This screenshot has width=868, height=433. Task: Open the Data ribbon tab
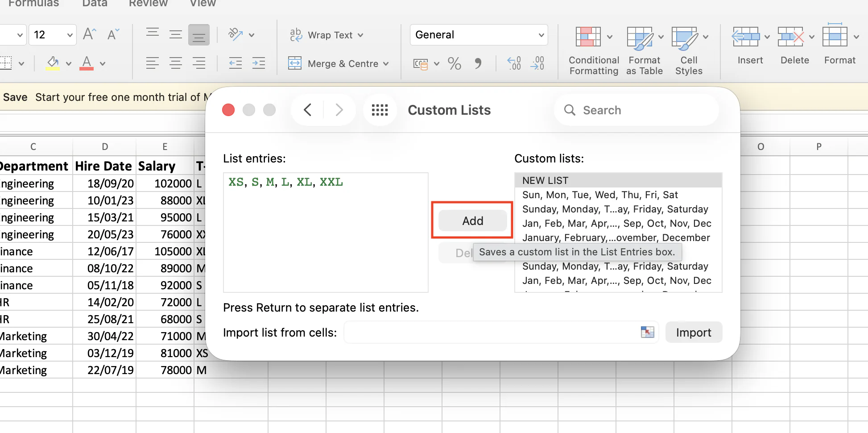tap(95, 4)
